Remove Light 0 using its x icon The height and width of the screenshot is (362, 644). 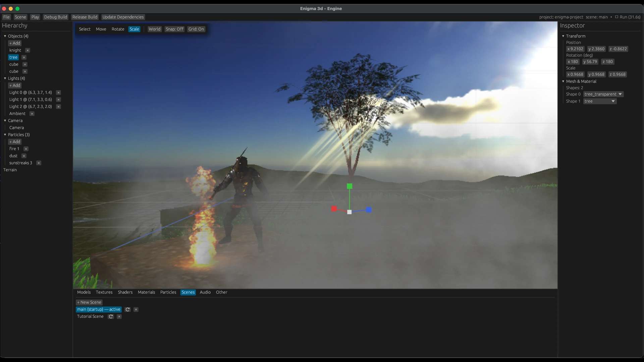pyautogui.click(x=58, y=93)
